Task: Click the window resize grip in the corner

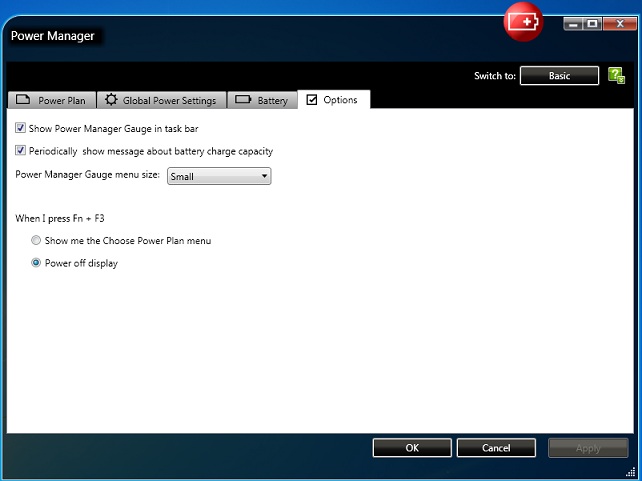Action: pyautogui.click(x=631, y=472)
